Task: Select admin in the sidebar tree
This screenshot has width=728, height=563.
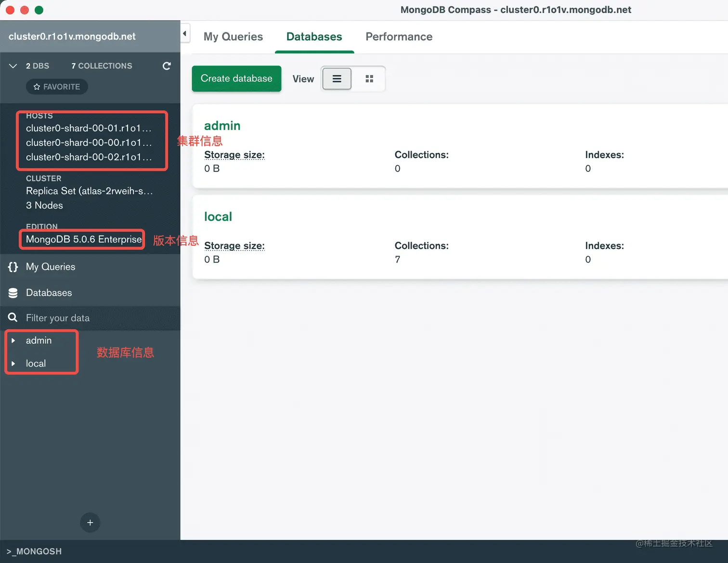Action: tap(39, 340)
